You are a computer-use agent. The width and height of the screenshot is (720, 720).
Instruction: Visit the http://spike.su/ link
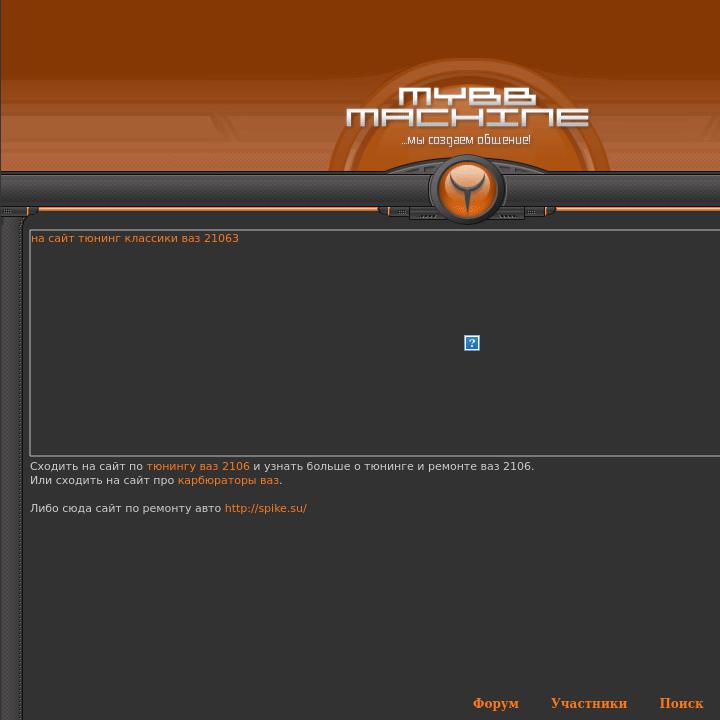[x=265, y=508]
